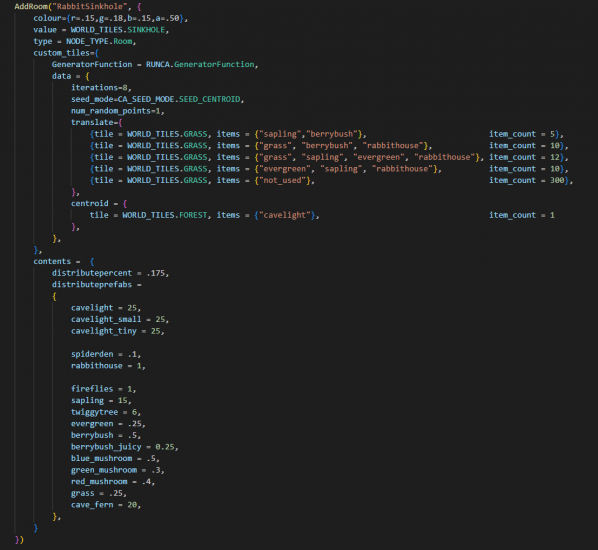Click WORLD_TILES.FOREST in centroid
This screenshot has width=598, height=550.
point(164,215)
